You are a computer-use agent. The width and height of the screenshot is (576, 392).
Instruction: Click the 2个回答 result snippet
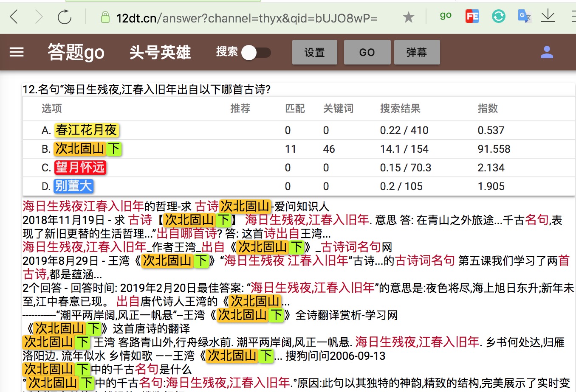[x=298, y=294]
